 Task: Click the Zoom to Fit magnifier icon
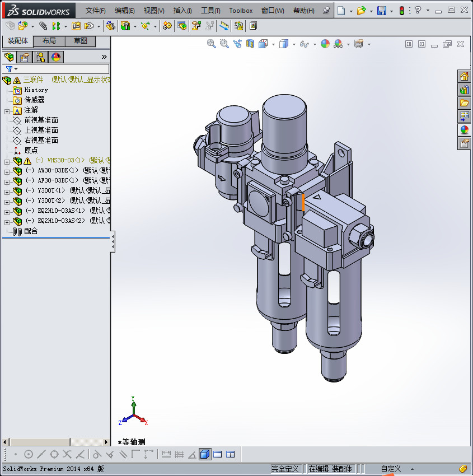coord(212,44)
